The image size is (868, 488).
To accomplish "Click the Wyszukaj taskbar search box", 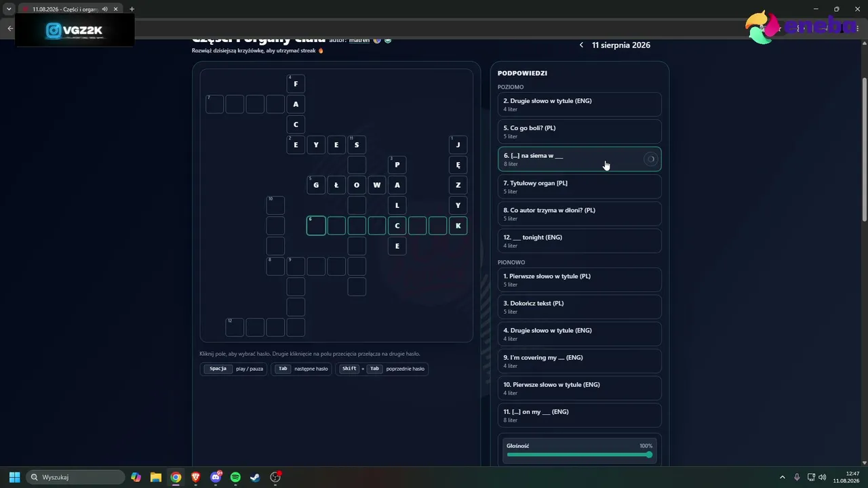I will 75,477.
